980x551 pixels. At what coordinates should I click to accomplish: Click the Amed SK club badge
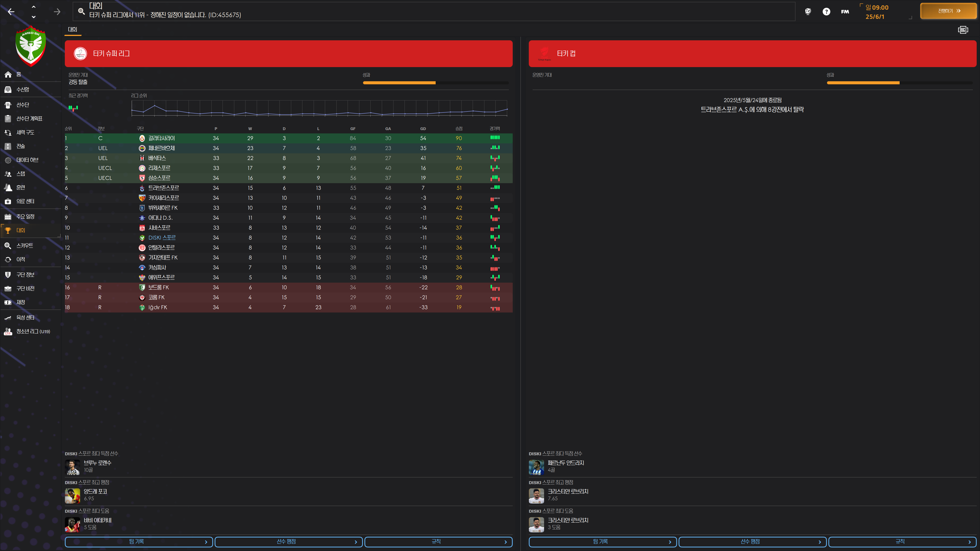point(30,46)
